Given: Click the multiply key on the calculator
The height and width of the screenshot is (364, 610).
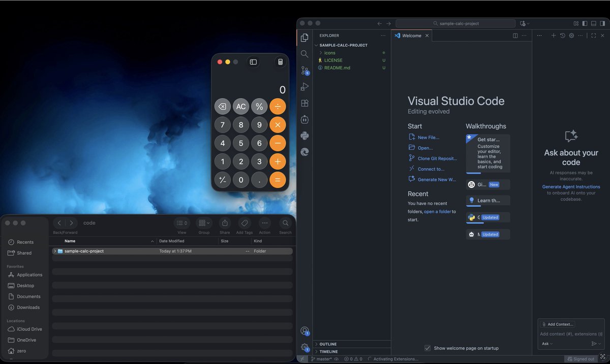Looking at the screenshot, I should (x=278, y=125).
